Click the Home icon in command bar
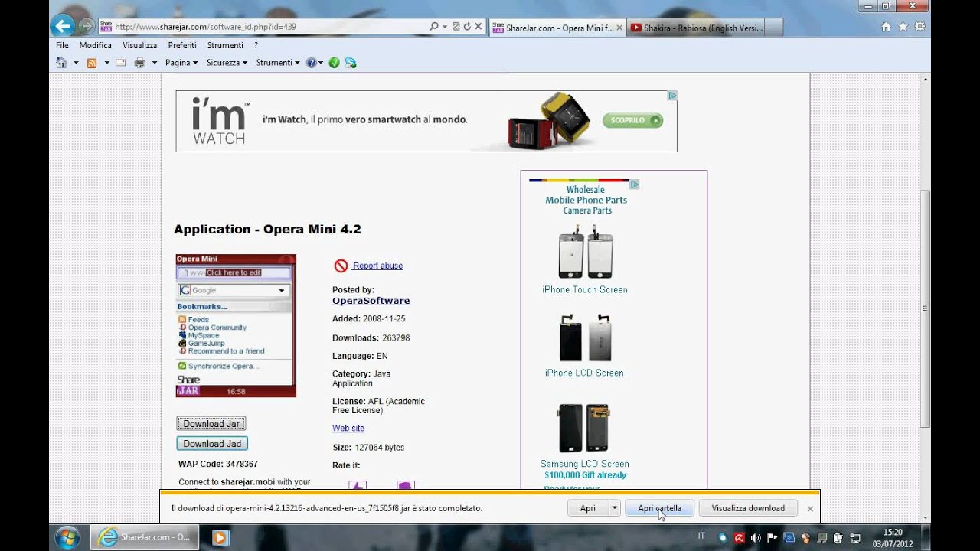Screen dimensions: 980x551 61,63
